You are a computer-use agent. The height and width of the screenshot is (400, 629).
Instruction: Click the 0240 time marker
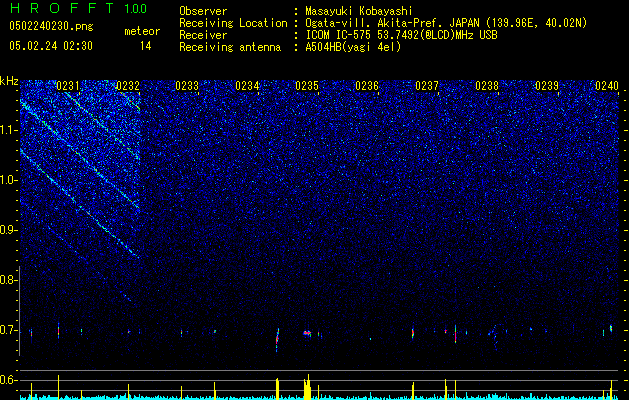(x=607, y=86)
